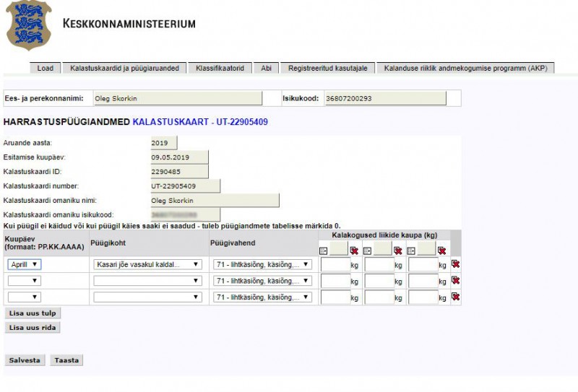
Task: Delete the third species column with red X
Action: (441, 251)
